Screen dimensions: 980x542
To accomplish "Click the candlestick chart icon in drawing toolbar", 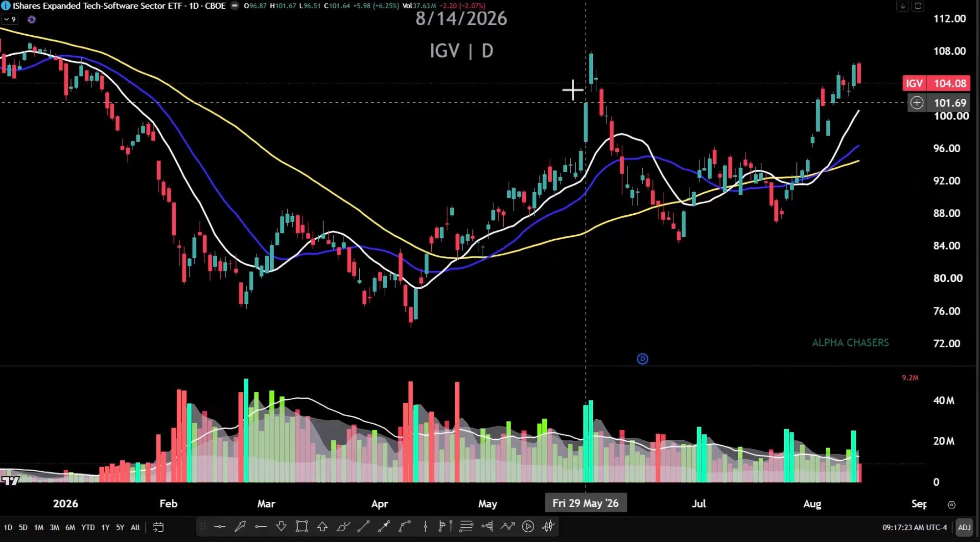I will [548, 527].
